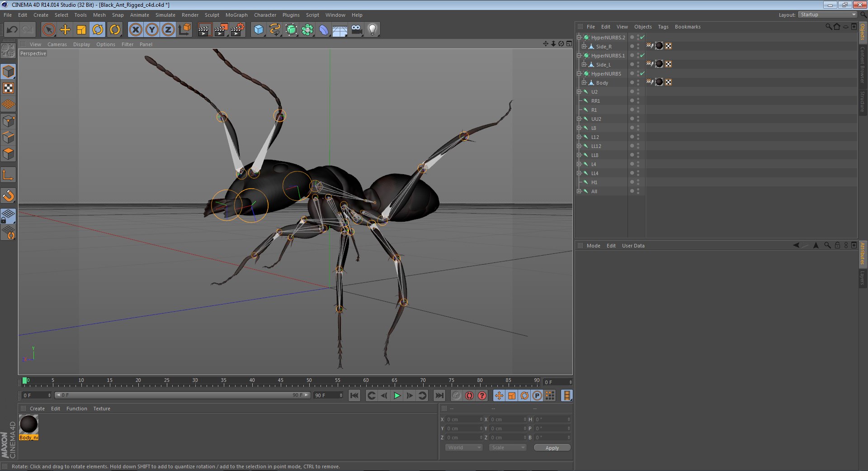Select the Move tool icon

[x=65, y=30]
